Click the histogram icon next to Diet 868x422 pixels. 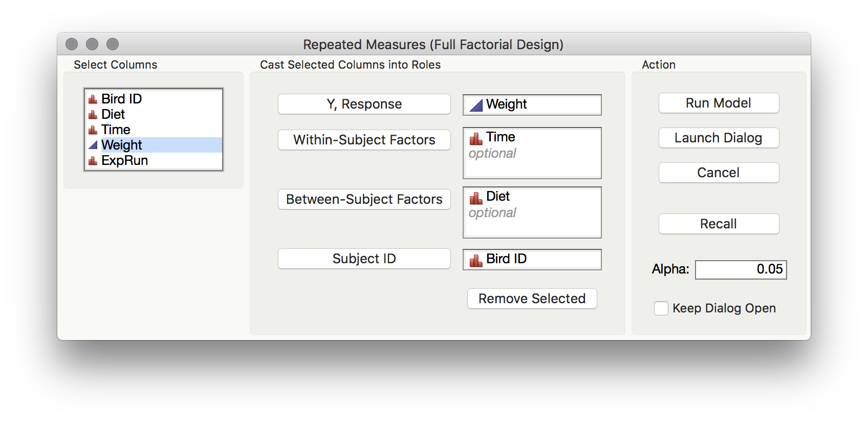click(x=93, y=114)
